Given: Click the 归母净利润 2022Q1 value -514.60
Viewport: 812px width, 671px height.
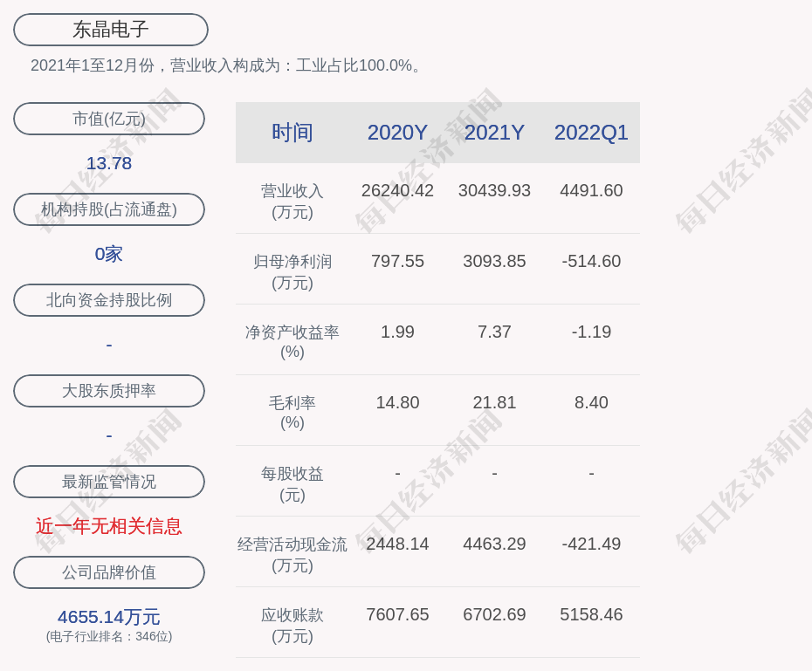Looking at the screenshot, I should click(591, 261).
